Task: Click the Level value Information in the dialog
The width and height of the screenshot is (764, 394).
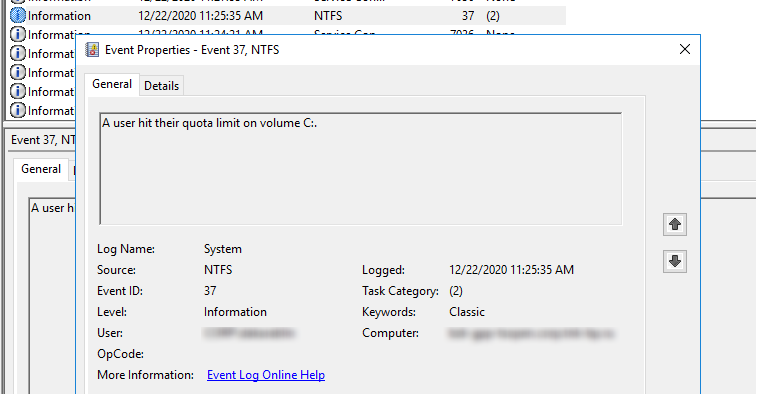Action: [235, 312]
